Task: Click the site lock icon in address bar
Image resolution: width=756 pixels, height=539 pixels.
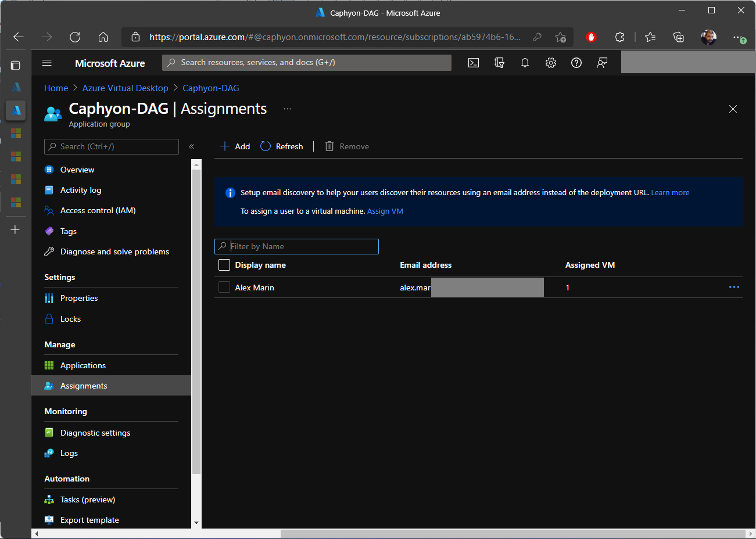Action: pyautogui.click(x=135, y=37)
